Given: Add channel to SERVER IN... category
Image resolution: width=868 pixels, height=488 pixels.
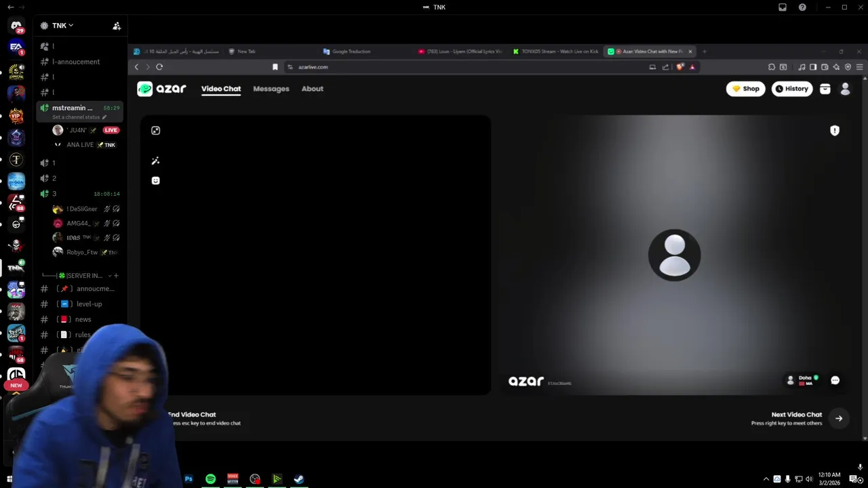Looking at the screenshot, I should [116, 276].
